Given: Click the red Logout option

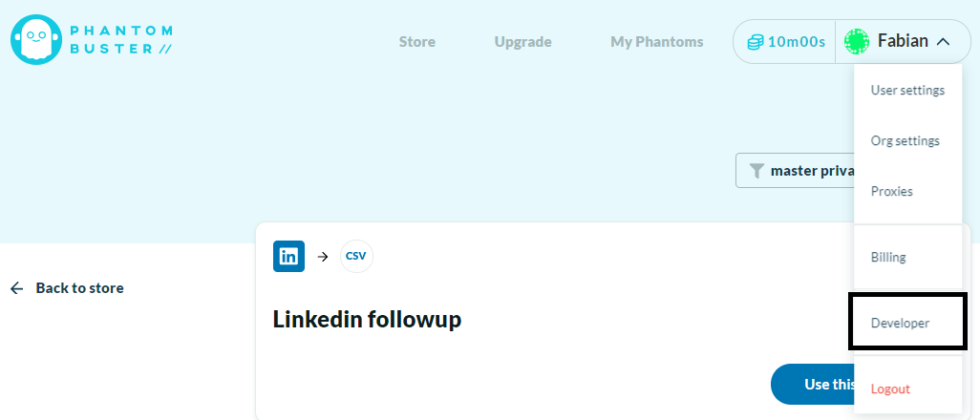Looking at the screenshot, I should coord(890,389).
